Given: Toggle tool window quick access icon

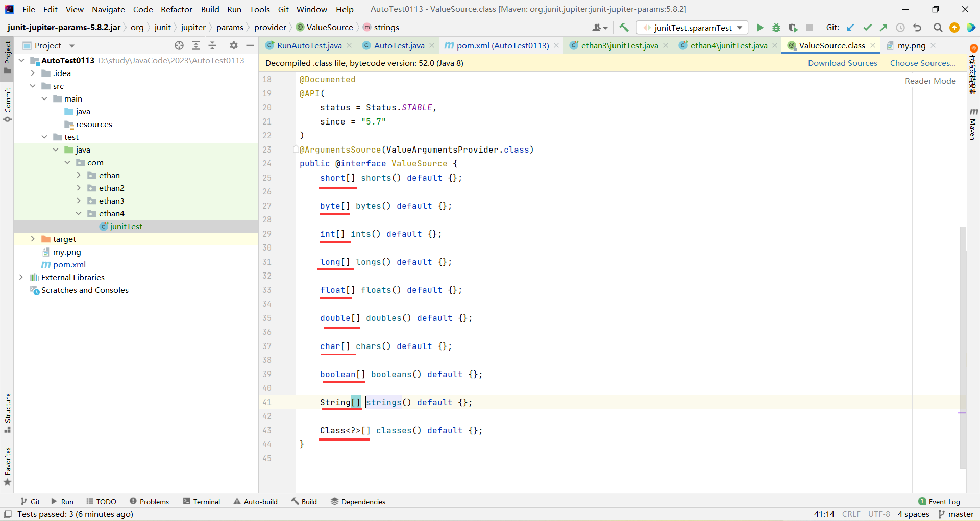Looking at the screenshot, I should 8,514.
